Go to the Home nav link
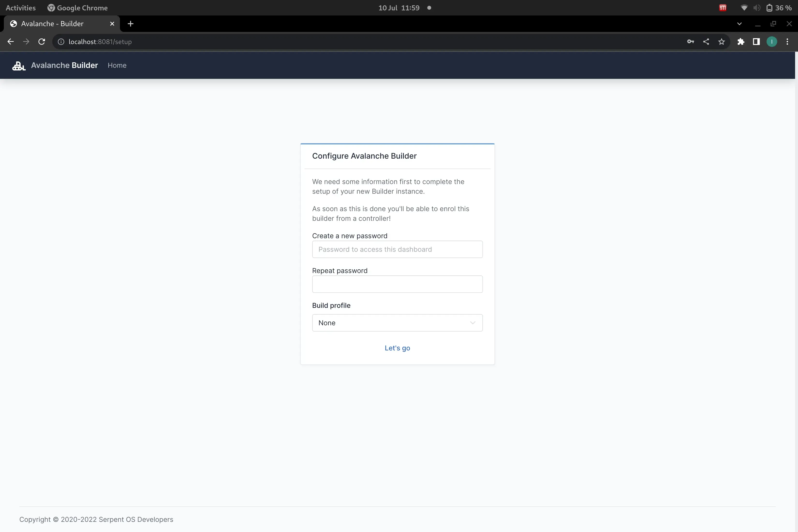 tap(117, 66)
